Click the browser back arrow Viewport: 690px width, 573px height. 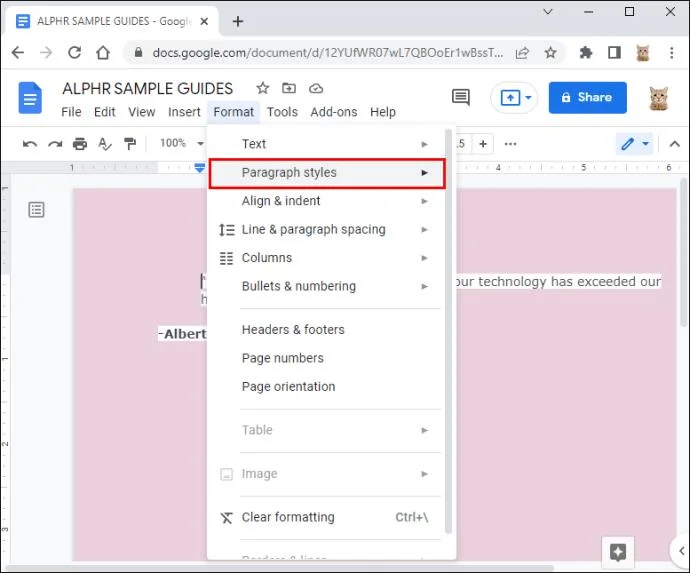[x=18, y=53]
